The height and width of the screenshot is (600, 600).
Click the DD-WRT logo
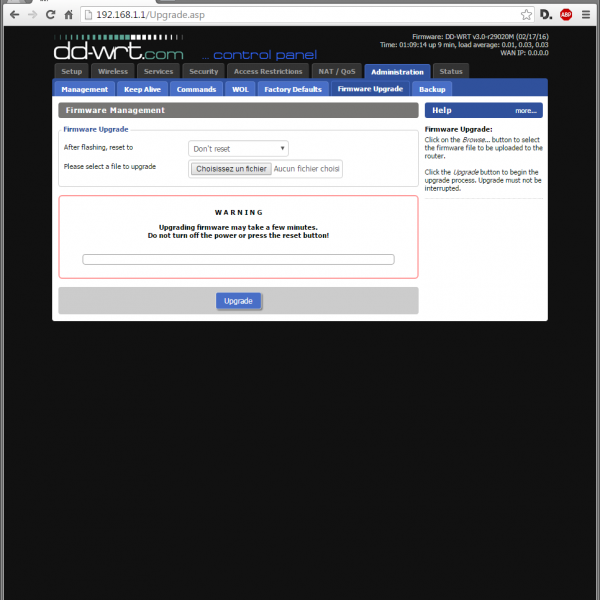120,48
